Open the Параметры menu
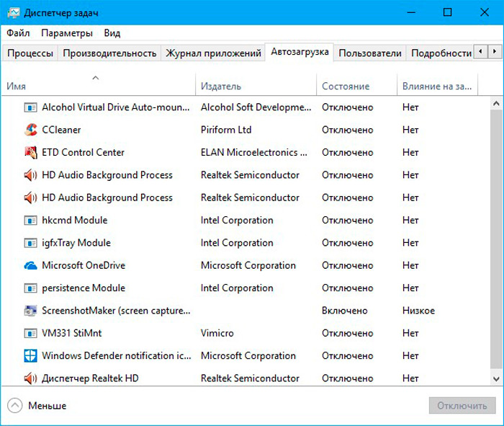This screenshot has height=426, width=504. 67,33
